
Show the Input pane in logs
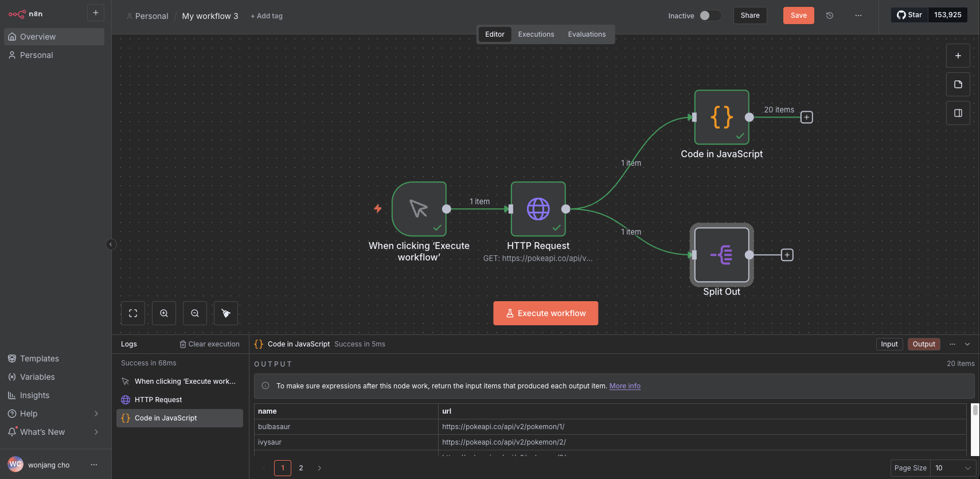[x=889, y=344]
